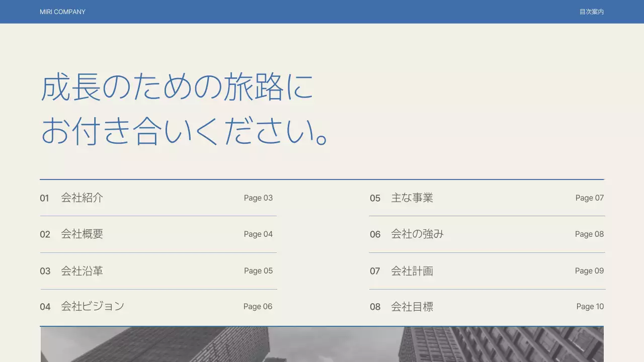Viewport: 644px width, 362px height.
Task: Open the 目次案内 navigation link
Action: [x=591, y=11]
